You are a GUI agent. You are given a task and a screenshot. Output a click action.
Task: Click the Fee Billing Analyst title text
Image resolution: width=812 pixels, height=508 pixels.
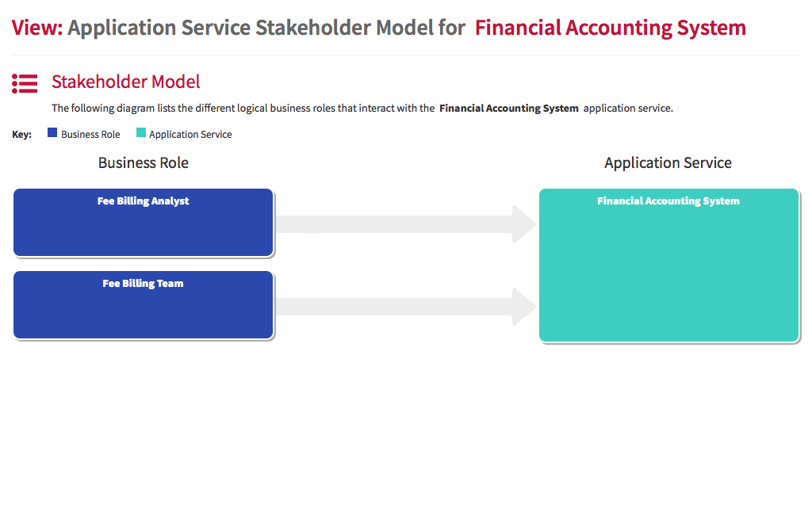tap(143, 201)
